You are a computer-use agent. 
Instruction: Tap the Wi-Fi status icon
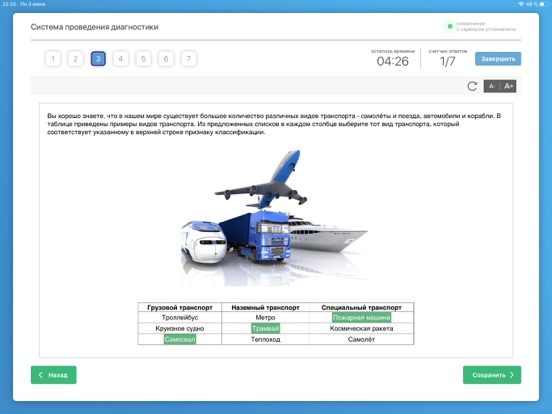click(x=521, y=4)
